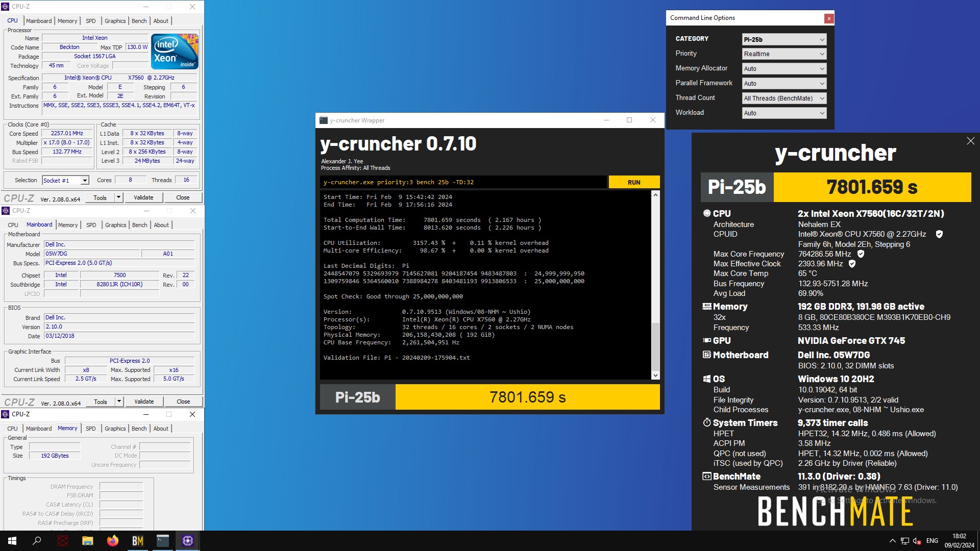
Task: Select 'Windows 10 20H2' text
Action: coord(836,379)
